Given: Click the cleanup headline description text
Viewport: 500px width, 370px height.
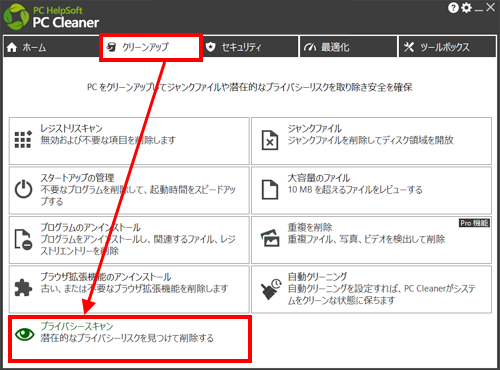Looking at the screenshot, I should tap(250, 87).
